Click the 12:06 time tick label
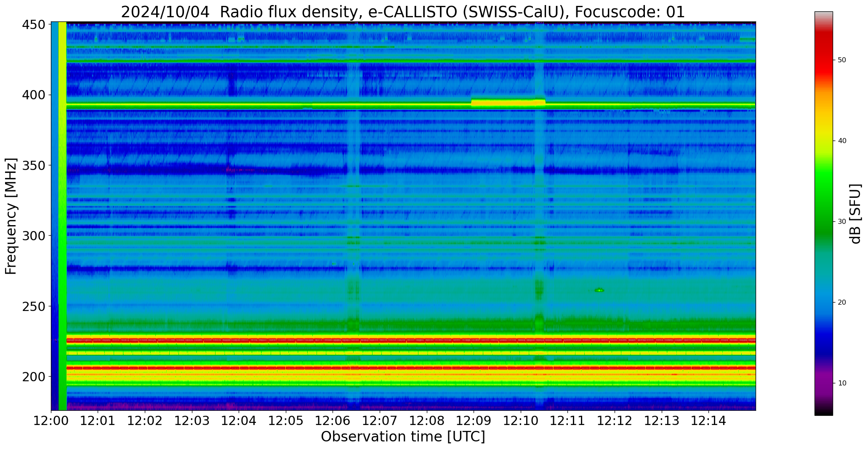Image resolution: width=868 pixels, height=449 pixels. 333,421
